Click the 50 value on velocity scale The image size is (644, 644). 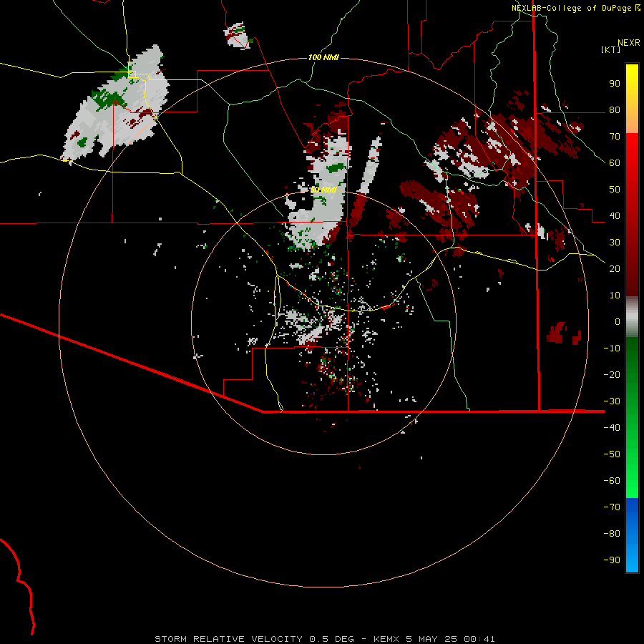(615, 190)
